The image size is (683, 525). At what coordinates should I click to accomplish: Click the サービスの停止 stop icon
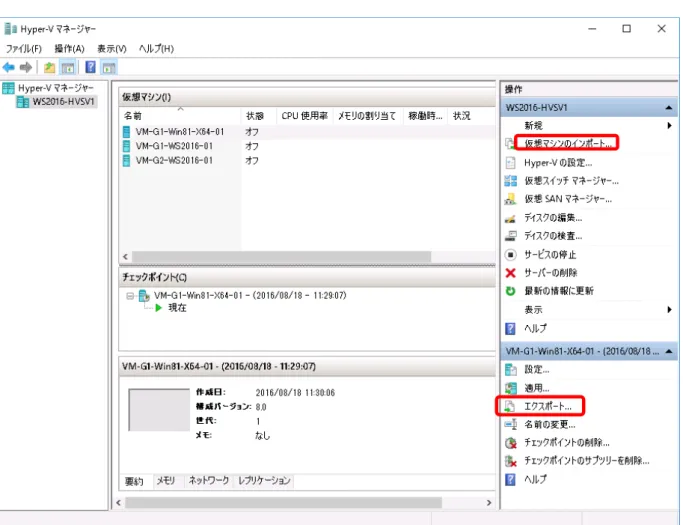pyautogui.click(x=511, y=254)
